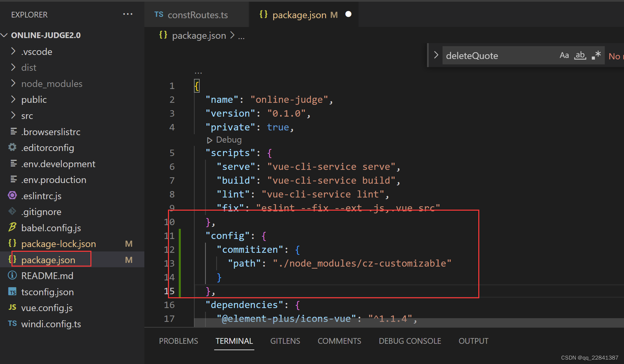Toggle Match Whole Word in find widget
The width and height of the screenshot is (624, 364).
click(x=580, y=56)
